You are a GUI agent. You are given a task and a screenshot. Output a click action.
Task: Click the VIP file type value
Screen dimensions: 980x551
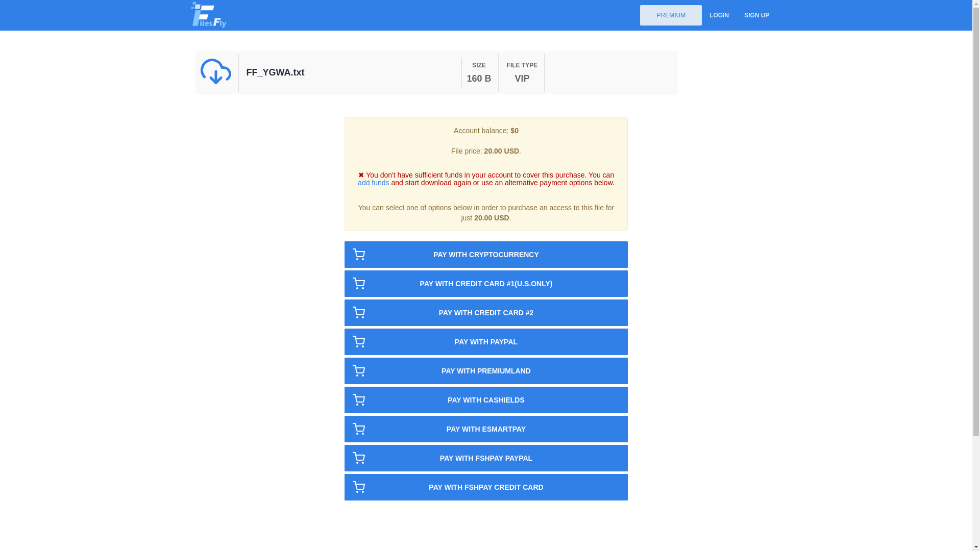coord(522,79)
